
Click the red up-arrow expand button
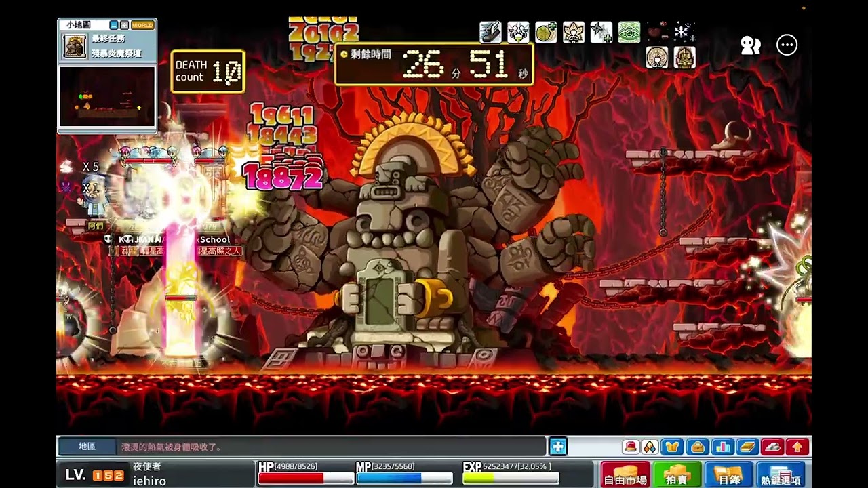(x=797, y=447)
